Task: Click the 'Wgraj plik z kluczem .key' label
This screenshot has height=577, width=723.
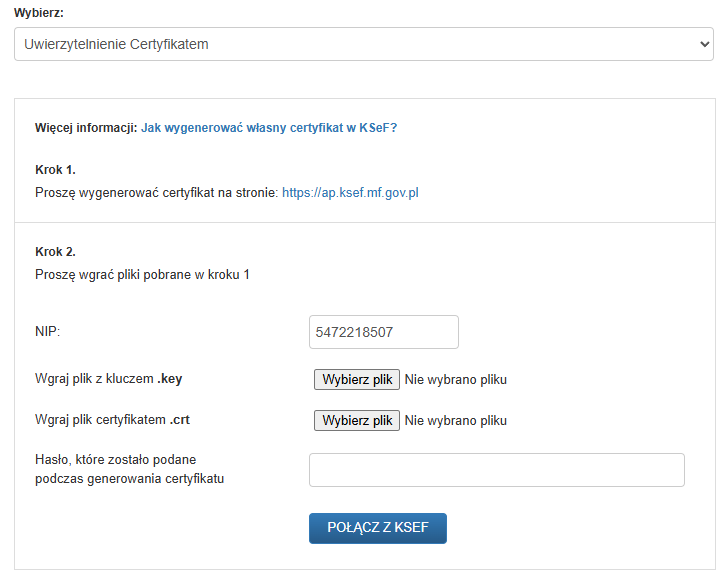Action: pyautogui.click(x=108, y=380)
